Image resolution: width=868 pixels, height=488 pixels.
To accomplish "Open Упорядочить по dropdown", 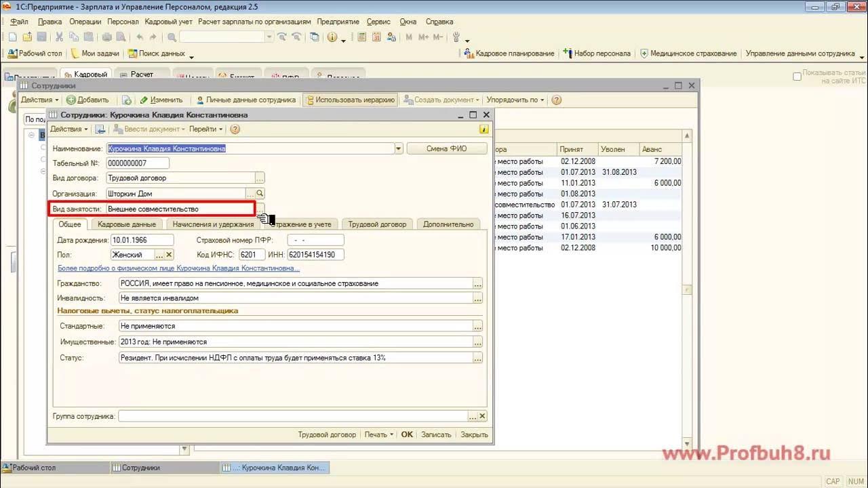I will click(x=515, y=100).
